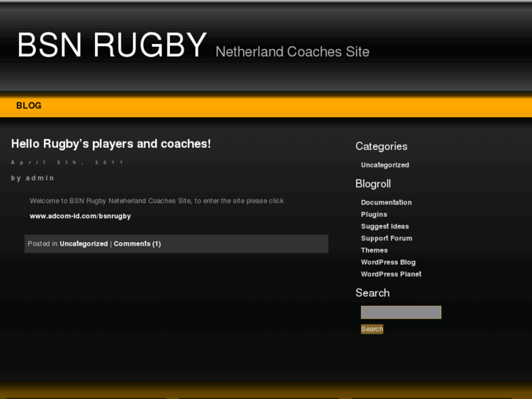Open Suggest Ideas in the Blogroll

point(385,226)
